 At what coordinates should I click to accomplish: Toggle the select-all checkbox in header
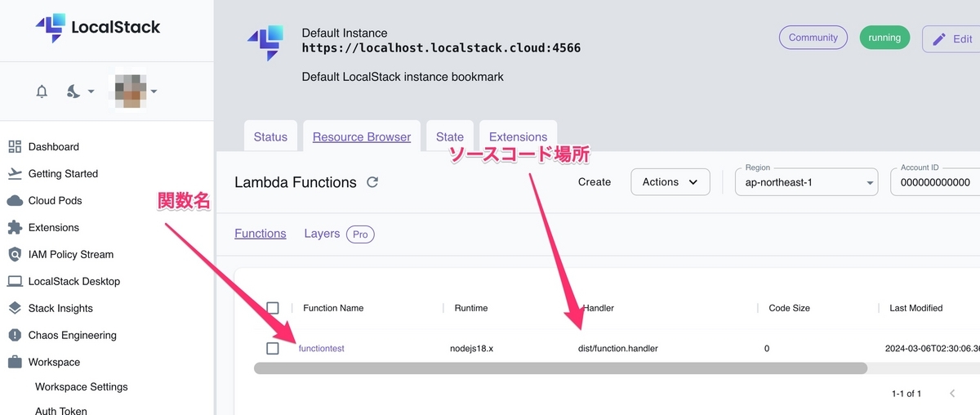pos(273,308)
